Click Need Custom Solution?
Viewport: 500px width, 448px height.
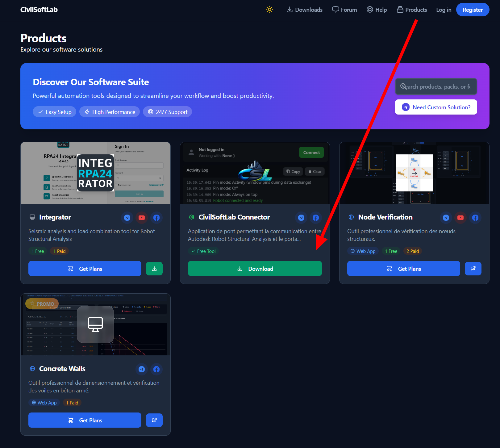(436, 107)
